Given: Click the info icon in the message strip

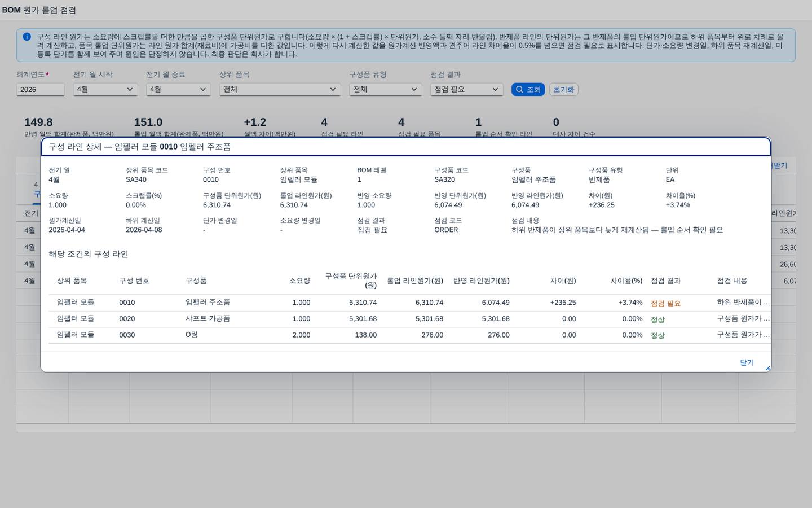Looking at the screenshot, I should (27, 37).
